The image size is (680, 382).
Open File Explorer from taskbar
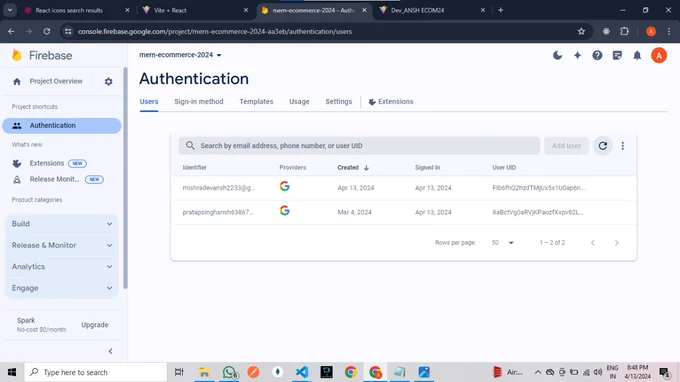click(204, 372)
